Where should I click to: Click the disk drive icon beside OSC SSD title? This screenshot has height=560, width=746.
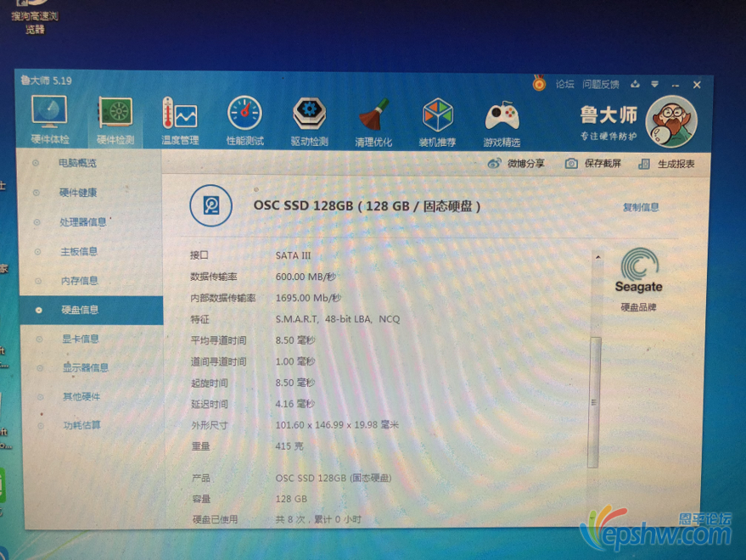(211, 205)
